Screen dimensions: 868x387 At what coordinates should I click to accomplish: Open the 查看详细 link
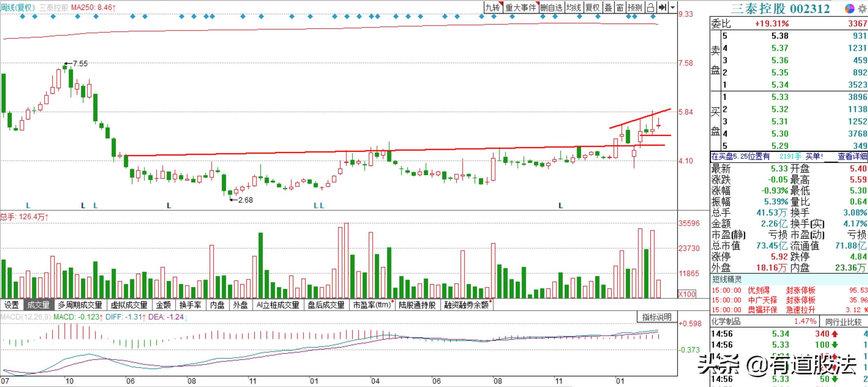pyautogui.click(x=852, y=156)
